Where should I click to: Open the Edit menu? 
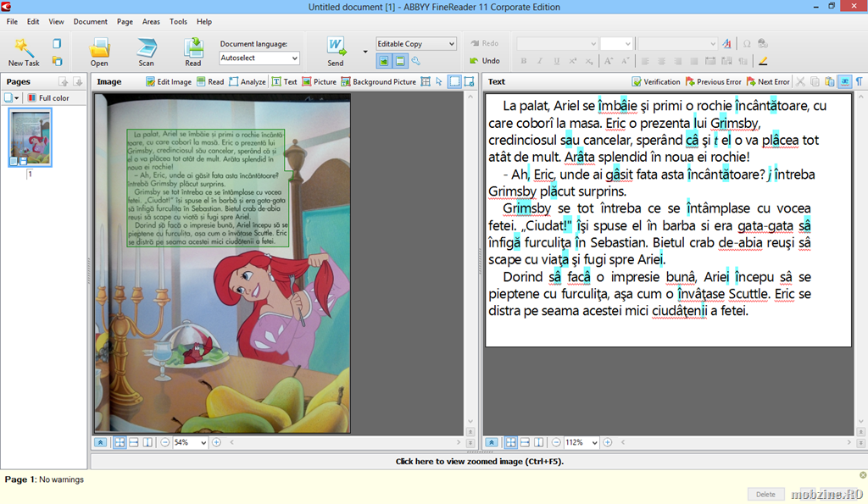tap(33, 21)
